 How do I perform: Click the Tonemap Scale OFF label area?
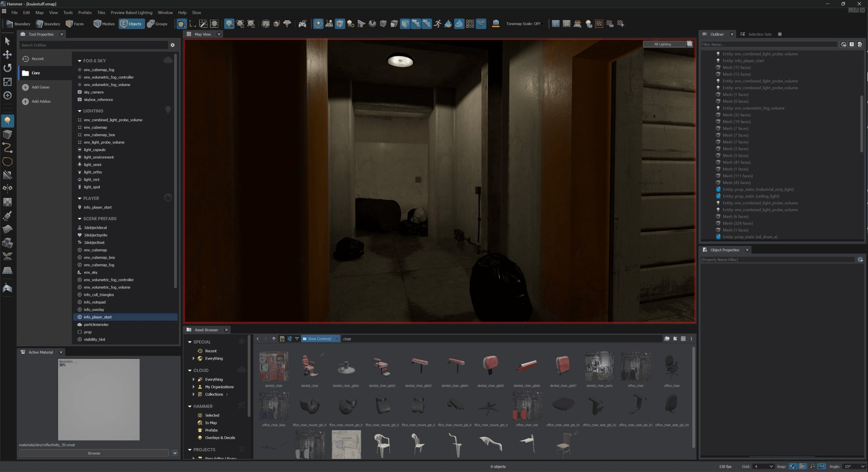[x=522, y=23]
